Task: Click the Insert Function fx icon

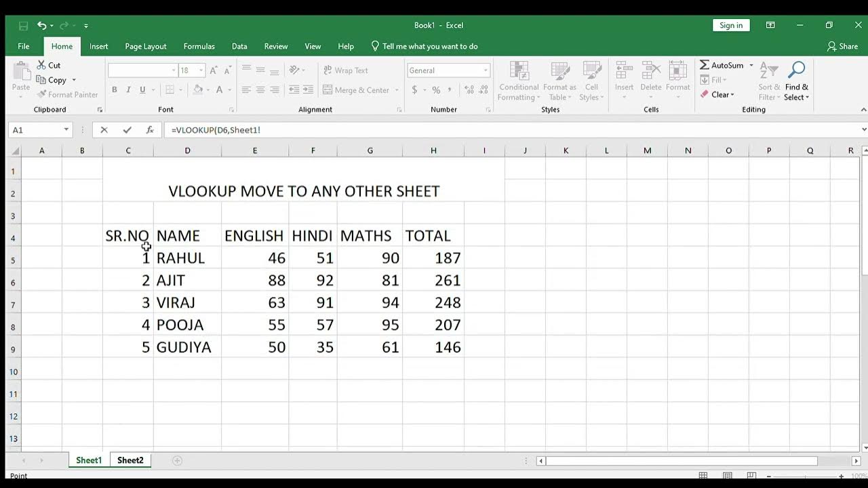Action: point(150,130)
